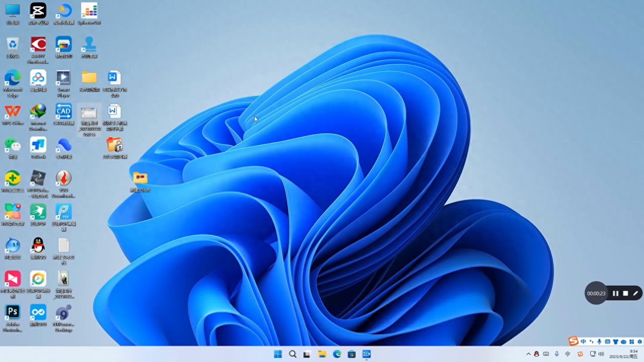Open the recorder's pencil annotation tool
This screenshot has width=644, height=362.
coord(635,294)
